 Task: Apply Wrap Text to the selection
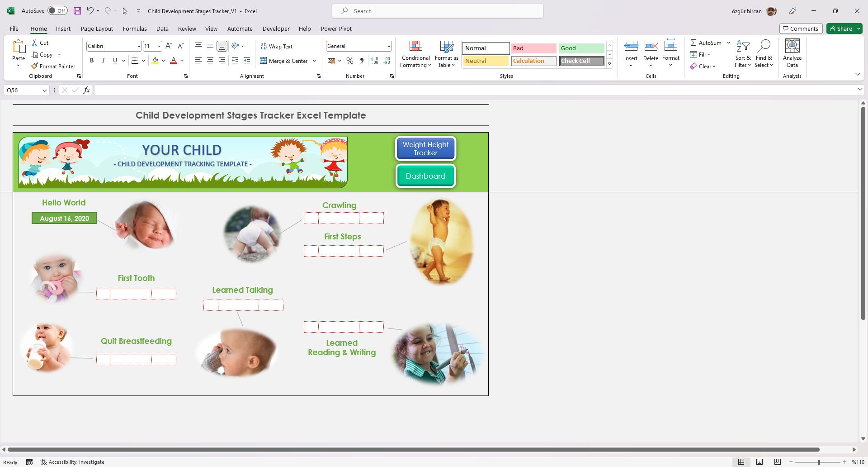pyautogui.click(x=277, y=46)
